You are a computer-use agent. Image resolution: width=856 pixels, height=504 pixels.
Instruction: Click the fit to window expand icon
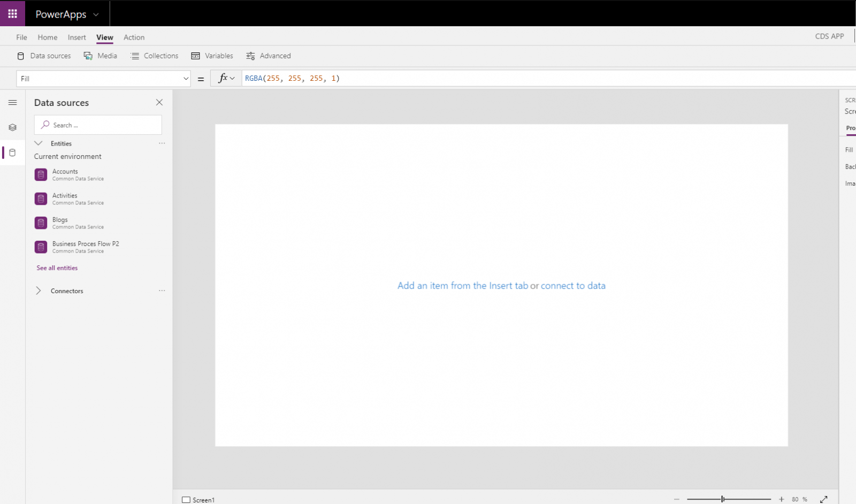click(x=824, y=499)
